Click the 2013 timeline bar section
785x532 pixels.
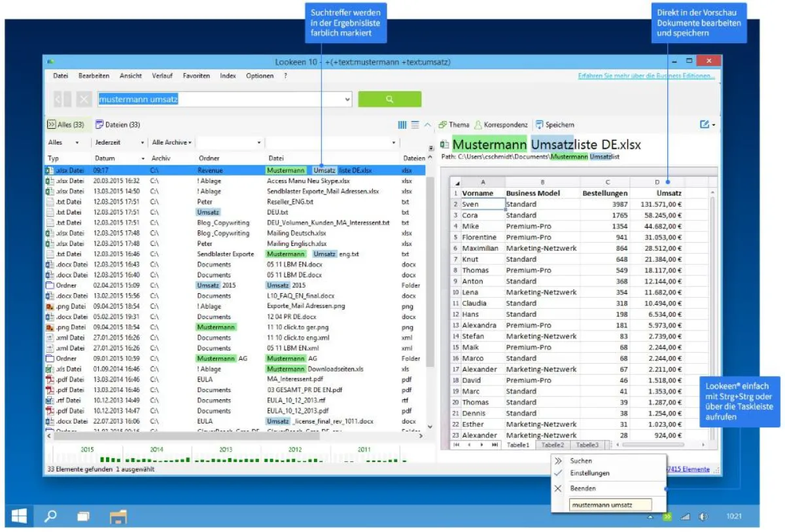226,459
